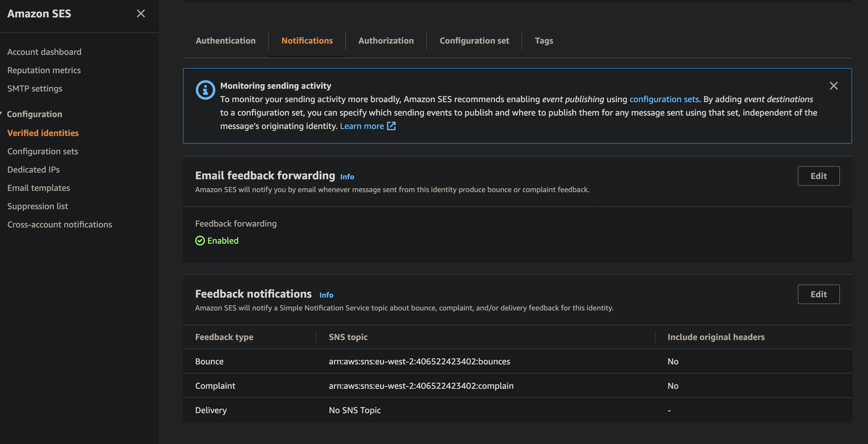Screen dimensions: 868x444
Task: Close the Amazon SES sidebar panel
Action: (141, 13)
